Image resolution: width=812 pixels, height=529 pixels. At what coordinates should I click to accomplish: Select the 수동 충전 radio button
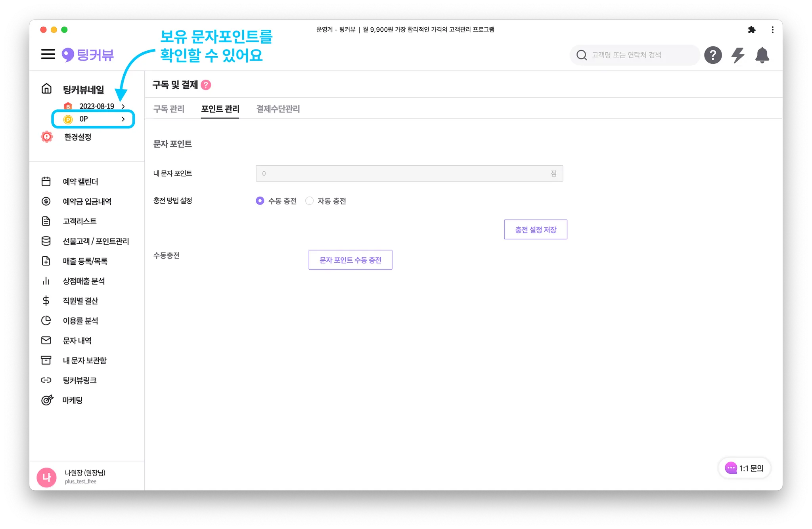click(260, 201)
